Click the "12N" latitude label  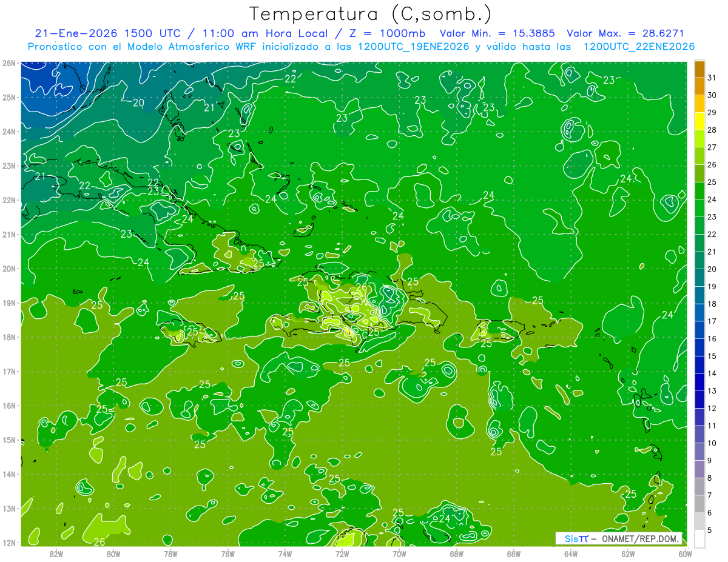coord(8,543)
